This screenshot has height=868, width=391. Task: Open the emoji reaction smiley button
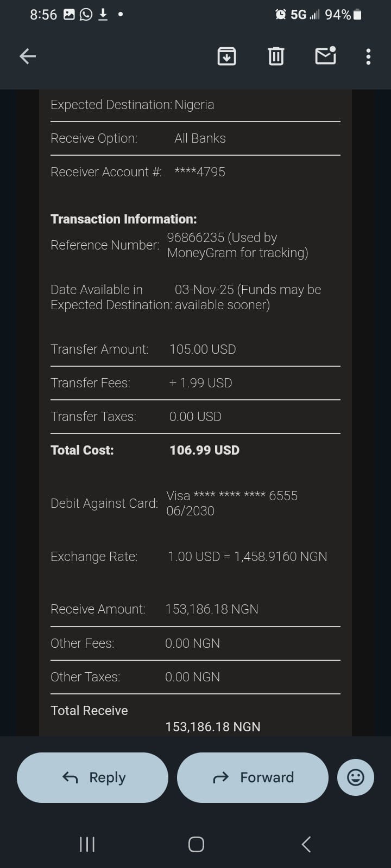pyautogui.click(x=356, y=777)
